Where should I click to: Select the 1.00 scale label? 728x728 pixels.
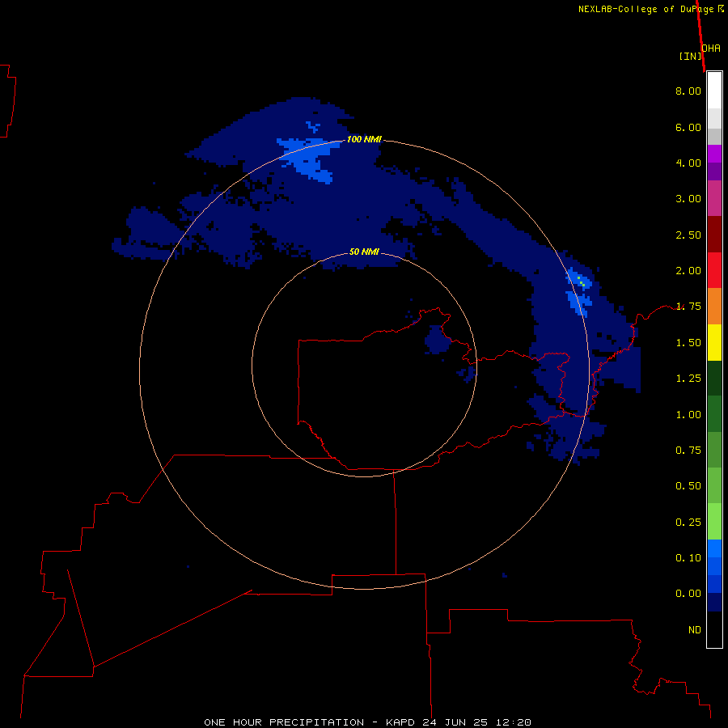tap(688, 415)
